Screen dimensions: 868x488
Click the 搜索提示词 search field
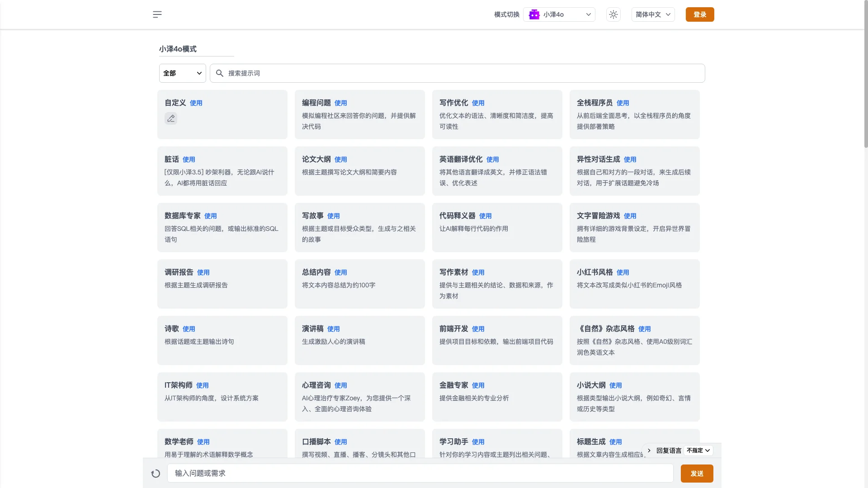[x=458, y=73]
